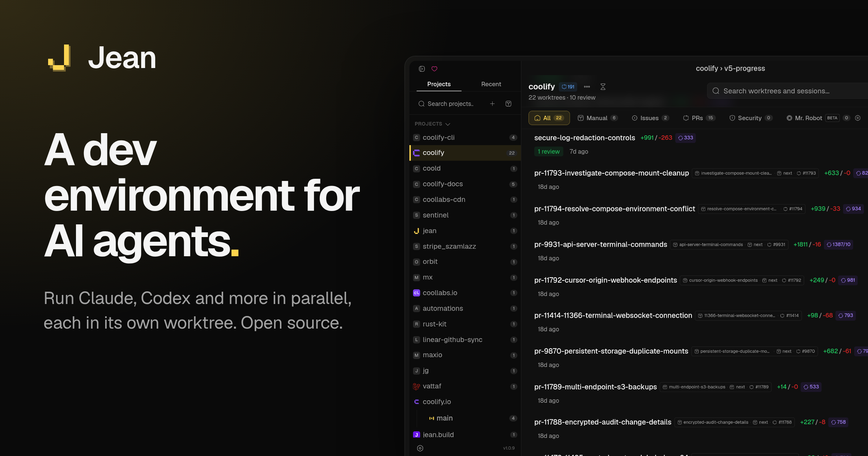Click the 533 badge on pr-11789 row
Image resolution: width=868 pixels, height=456 pixels.
click(x=811, y=387)
